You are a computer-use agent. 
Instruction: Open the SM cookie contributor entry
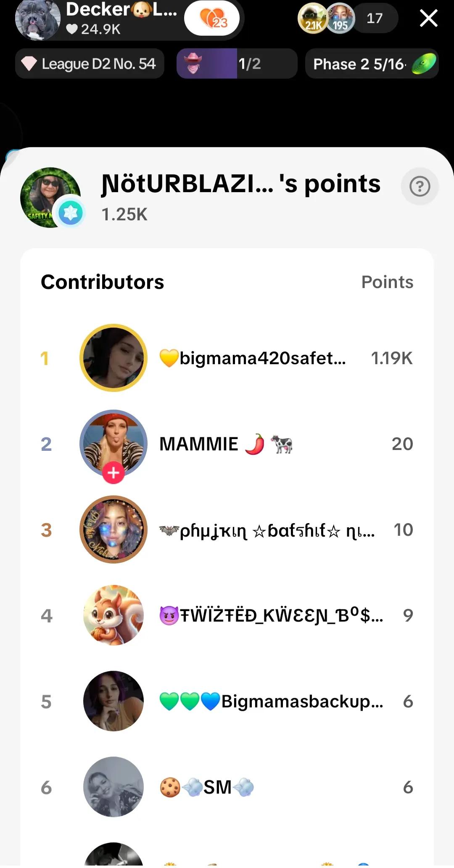point(227,787)
